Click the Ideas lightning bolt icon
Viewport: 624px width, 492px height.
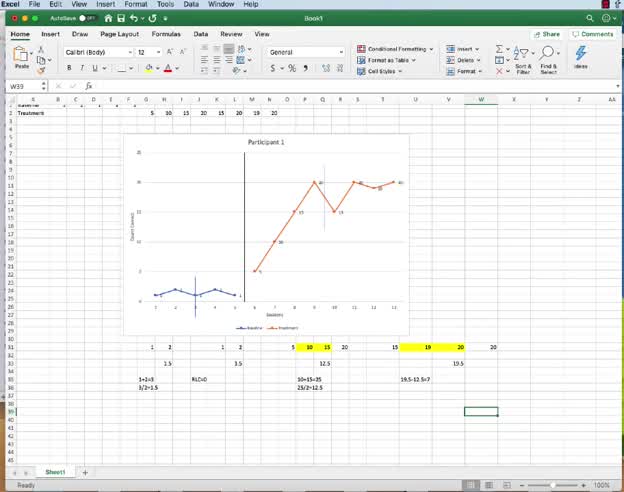[x=581, y=53]
